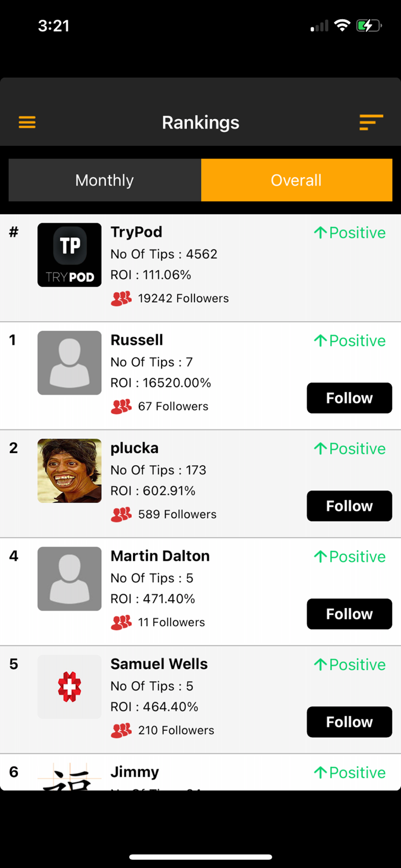Tap TryPod's red followers icon

121,299
